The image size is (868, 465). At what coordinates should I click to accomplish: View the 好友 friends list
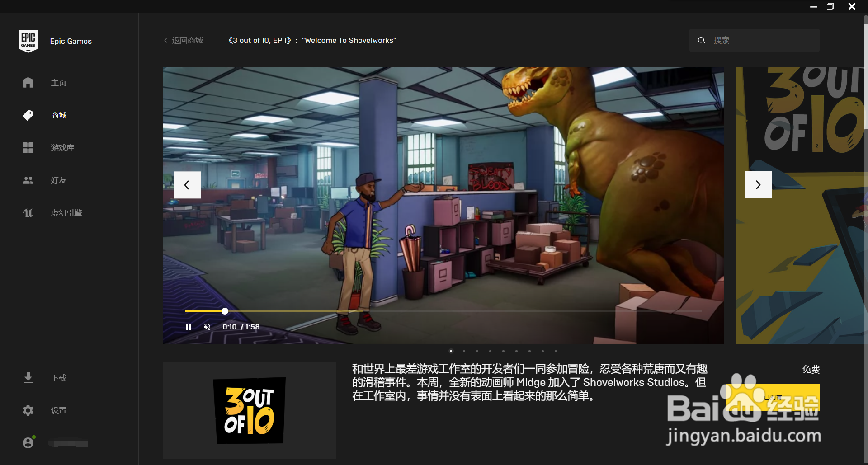coord(57,180)
